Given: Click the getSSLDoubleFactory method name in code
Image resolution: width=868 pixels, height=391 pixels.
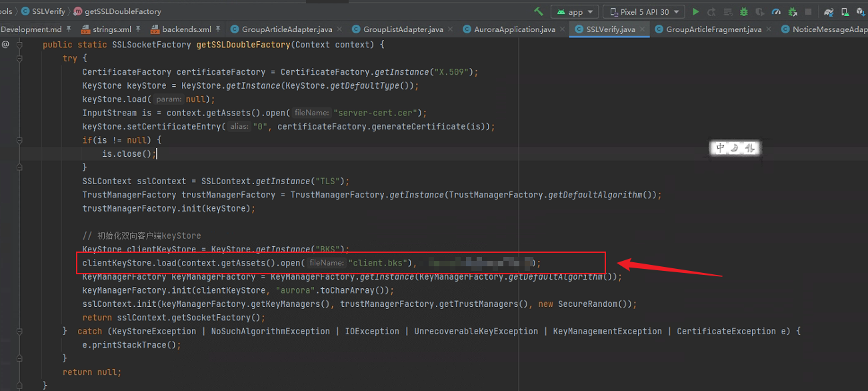Looking at the screenshot, I should click(243, 45).
